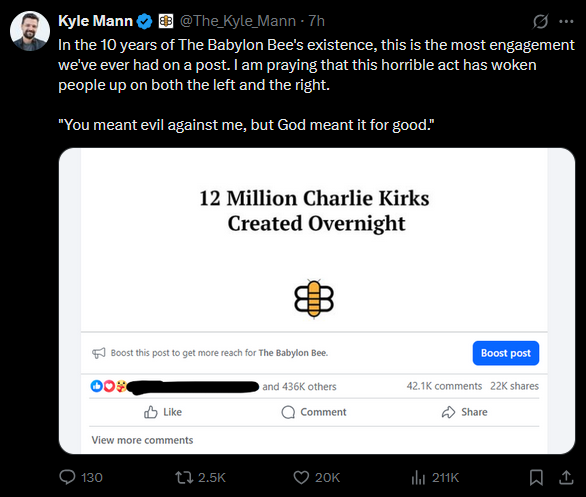
Task: Like the tweet with heart icon
Action: [x=301, y=477]
